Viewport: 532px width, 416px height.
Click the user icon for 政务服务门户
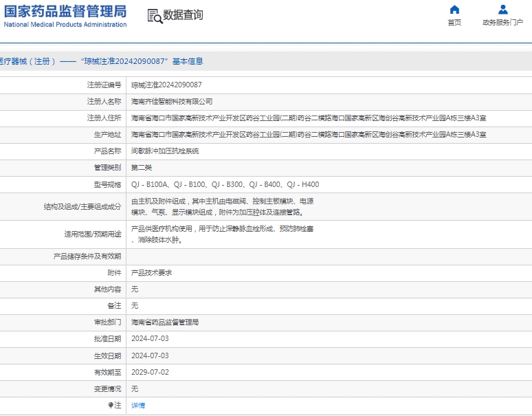503,10
